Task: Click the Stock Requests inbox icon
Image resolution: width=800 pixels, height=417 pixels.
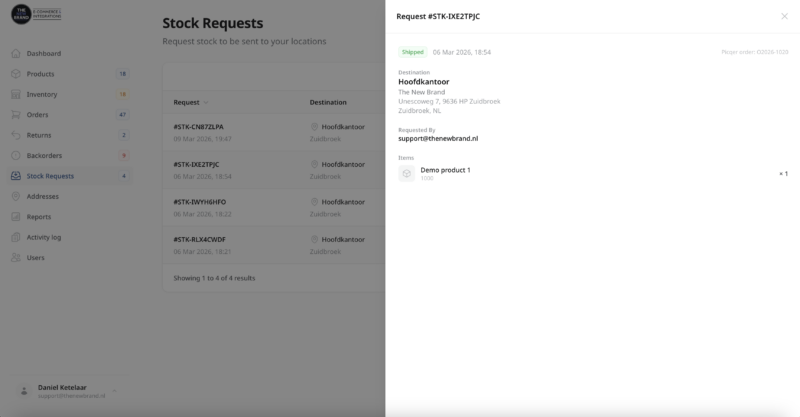Action: pyautogui.click(x=16, y=176)
